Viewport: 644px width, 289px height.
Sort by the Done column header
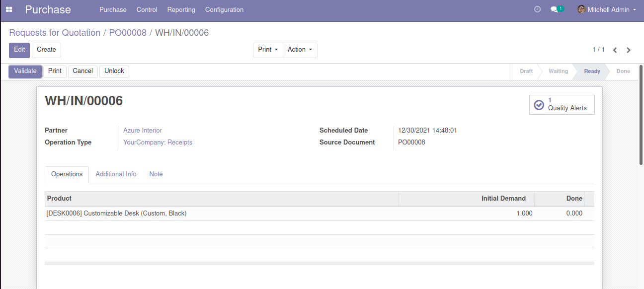coord(560,199)
